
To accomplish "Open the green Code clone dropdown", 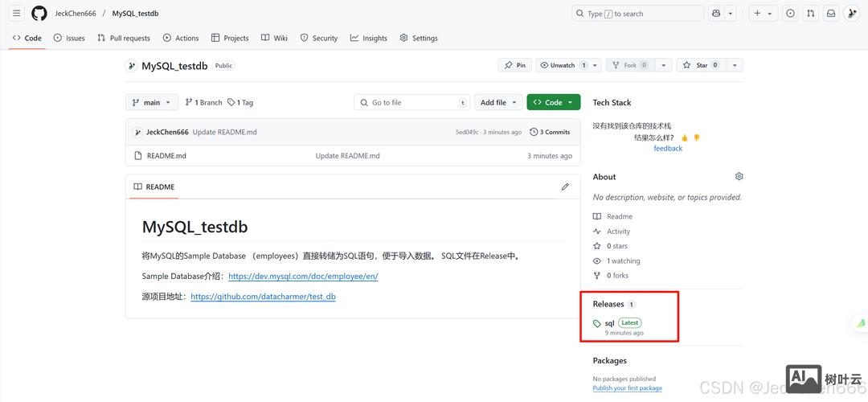I will click(554, 102).
